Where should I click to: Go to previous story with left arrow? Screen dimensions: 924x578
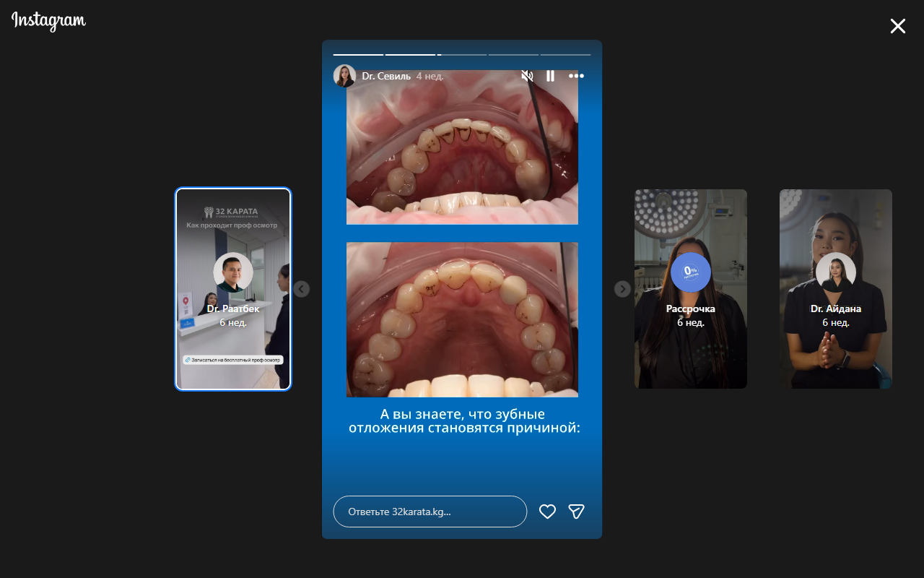pos(302,289)
